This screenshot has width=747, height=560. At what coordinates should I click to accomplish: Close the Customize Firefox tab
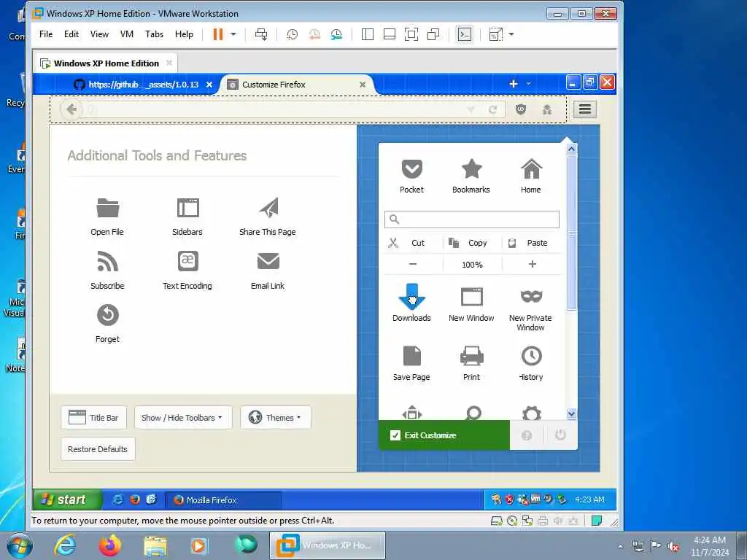(363, 85)
